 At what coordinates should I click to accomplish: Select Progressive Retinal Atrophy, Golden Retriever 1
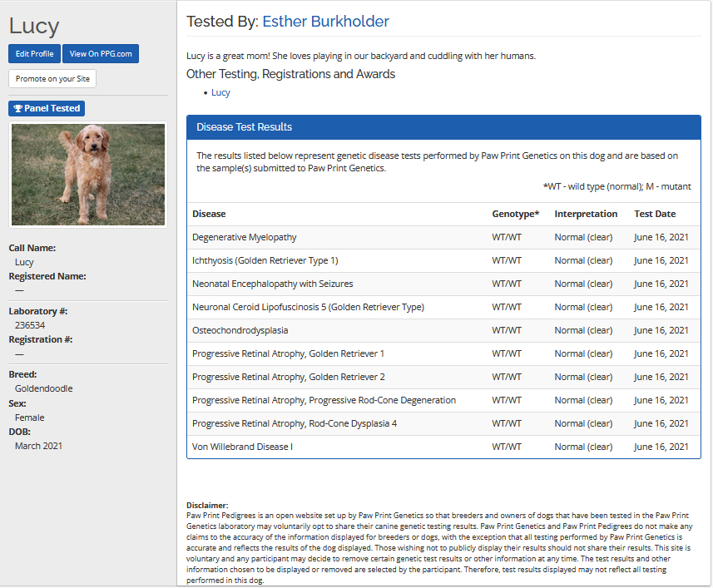(288, 353)
